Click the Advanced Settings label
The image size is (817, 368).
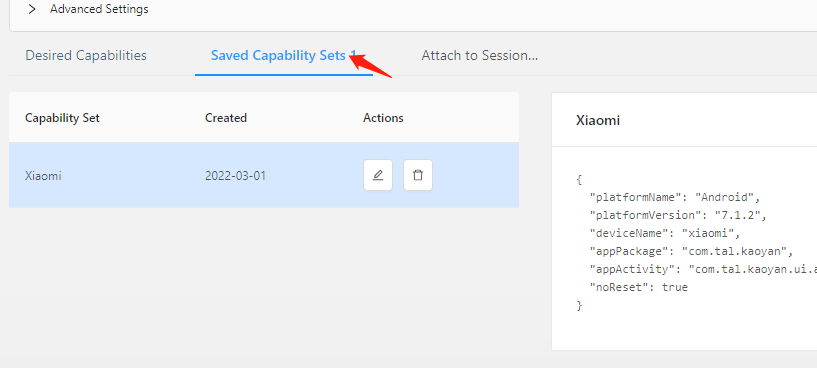pos(99,9)
